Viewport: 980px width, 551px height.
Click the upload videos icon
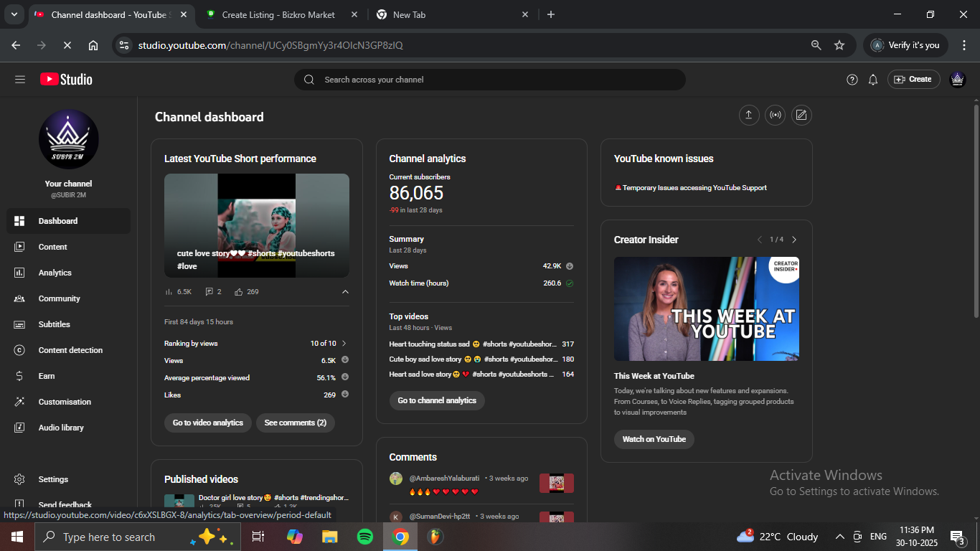[749, 116]
